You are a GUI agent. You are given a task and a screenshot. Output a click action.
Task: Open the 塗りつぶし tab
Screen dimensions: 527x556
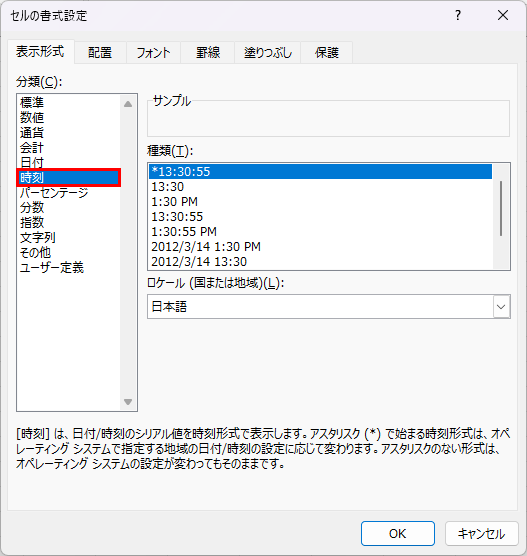267,52
